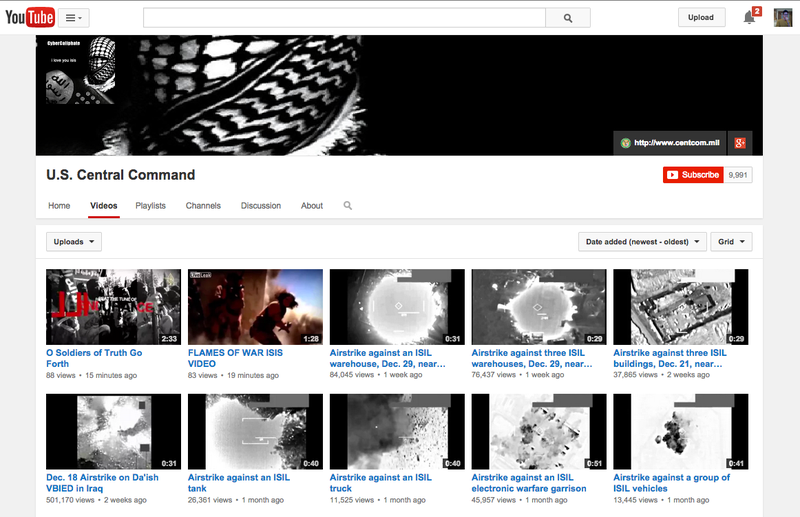800x517 pixels.
Task: Click the Google+ icon on banner
Action: [740, 143]
